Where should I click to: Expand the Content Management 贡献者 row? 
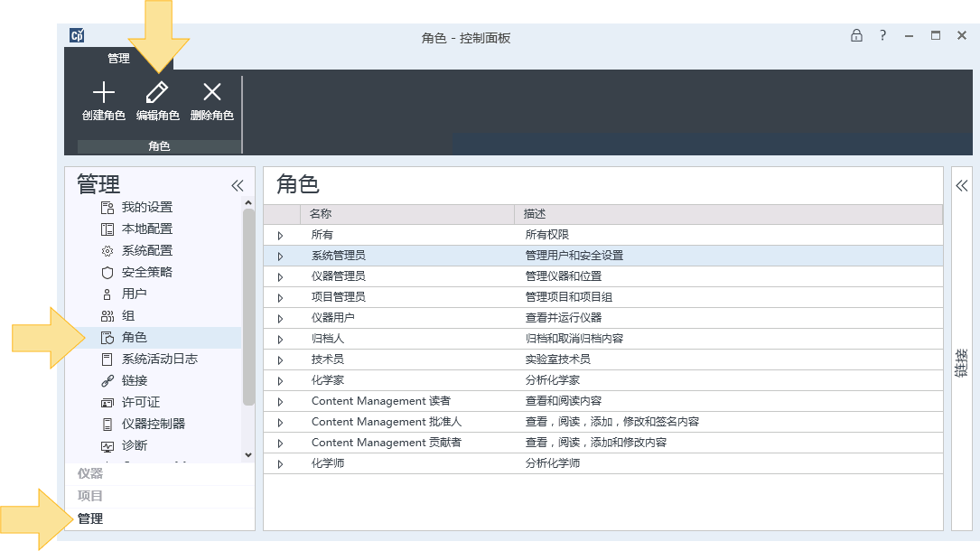(x=280, y=443)
